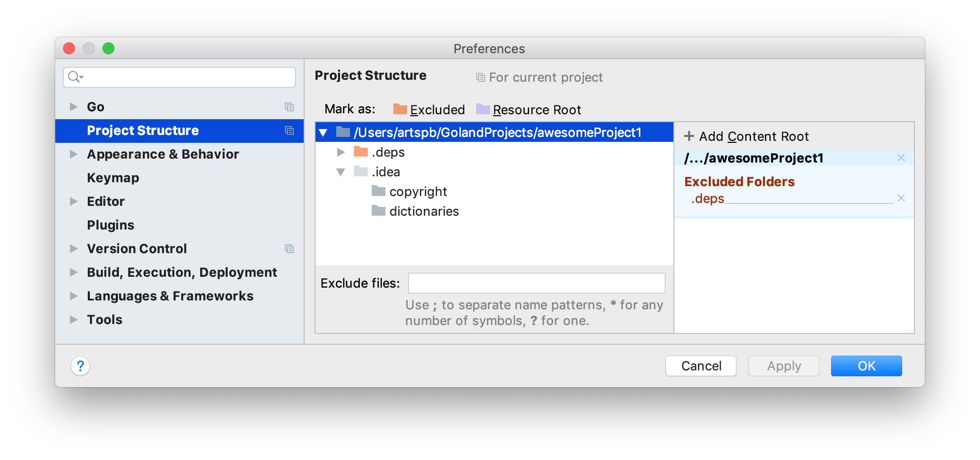Expand the Go settings section

[x=73, y=107]
